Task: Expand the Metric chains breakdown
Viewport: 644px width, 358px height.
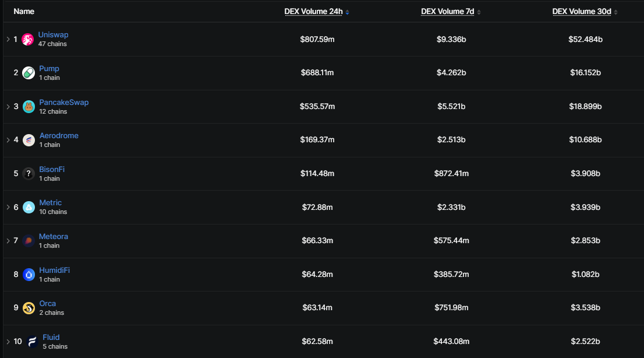Action: tap(8, 207)
